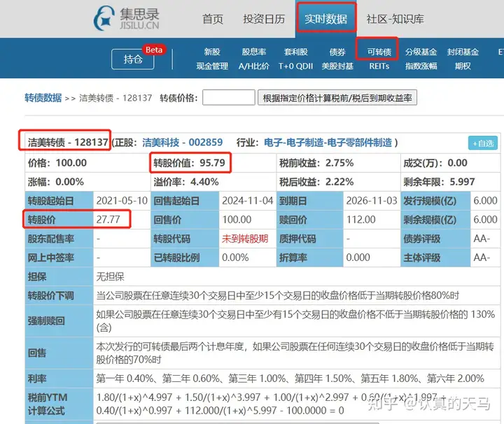The height and width of the screenshot is (424, 504).
Task: Open 洁美科技 - 002859 stock link
Action: (182, 142)
